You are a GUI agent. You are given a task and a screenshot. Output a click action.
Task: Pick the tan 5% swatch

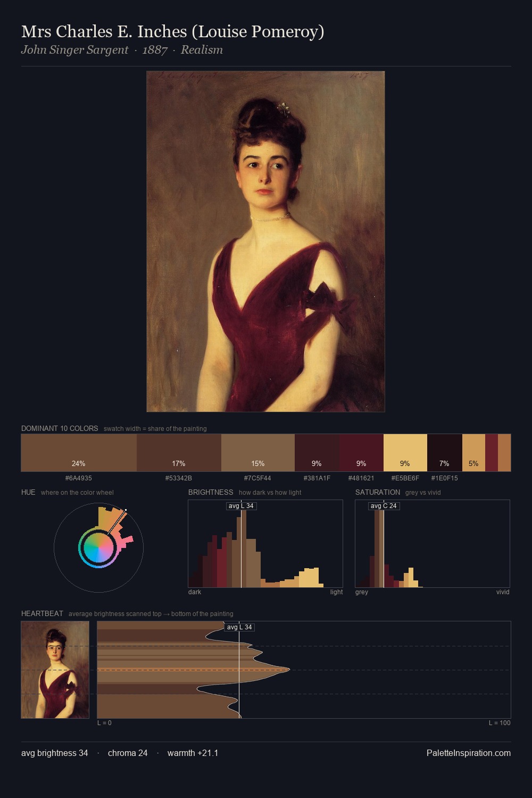pyautogui.click(x=473, y=453)
